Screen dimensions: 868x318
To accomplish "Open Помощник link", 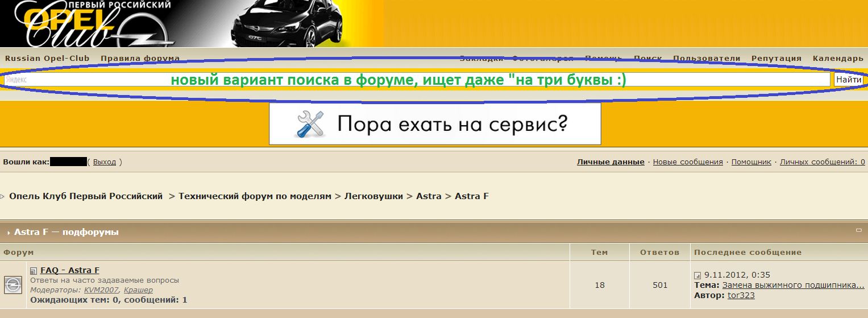I will pos(751,162).
